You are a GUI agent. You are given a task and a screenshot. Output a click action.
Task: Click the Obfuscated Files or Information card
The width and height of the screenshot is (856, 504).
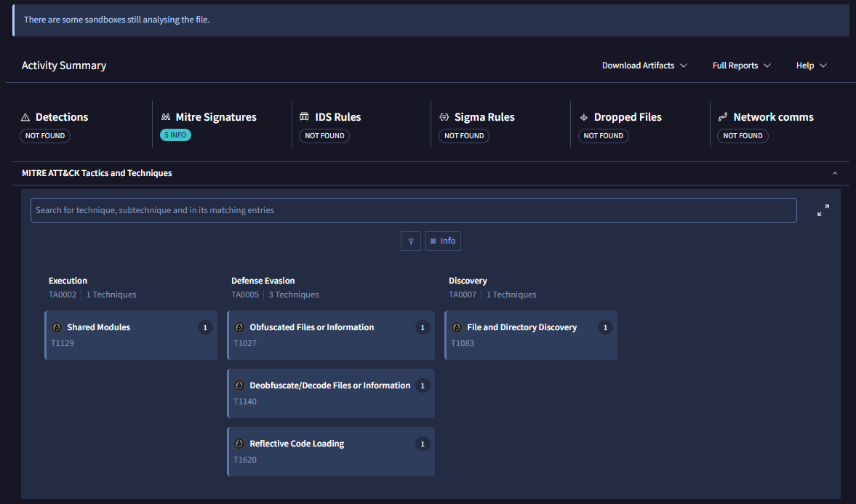[331, 335]
